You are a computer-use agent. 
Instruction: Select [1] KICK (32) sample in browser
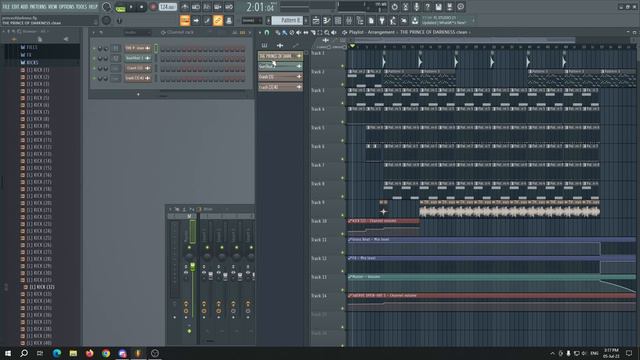click(39, 287)
